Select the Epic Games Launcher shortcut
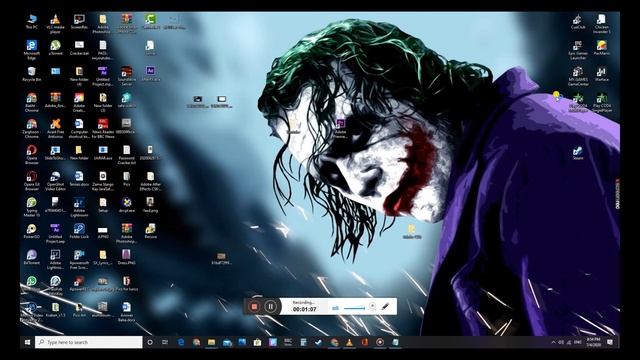The image size is (640, 360). [578, 49]
